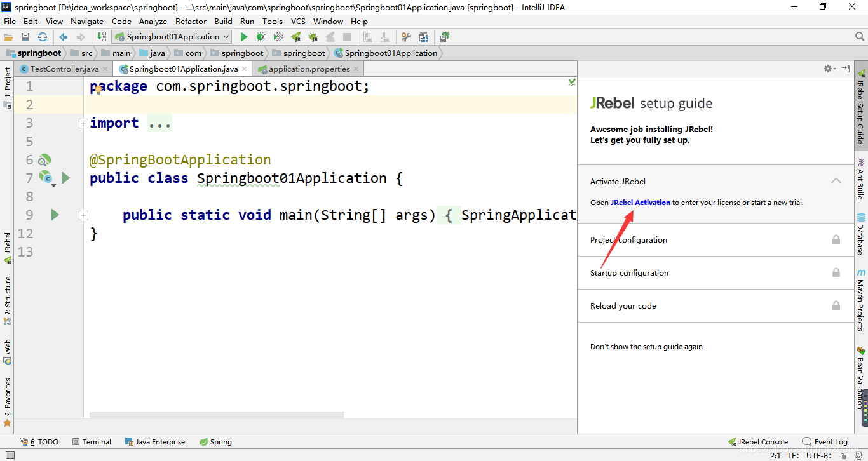Click Don't show the setup guide again
This screenshot has width=868, height=461.
pyautogui.click(x=646, y=347)
